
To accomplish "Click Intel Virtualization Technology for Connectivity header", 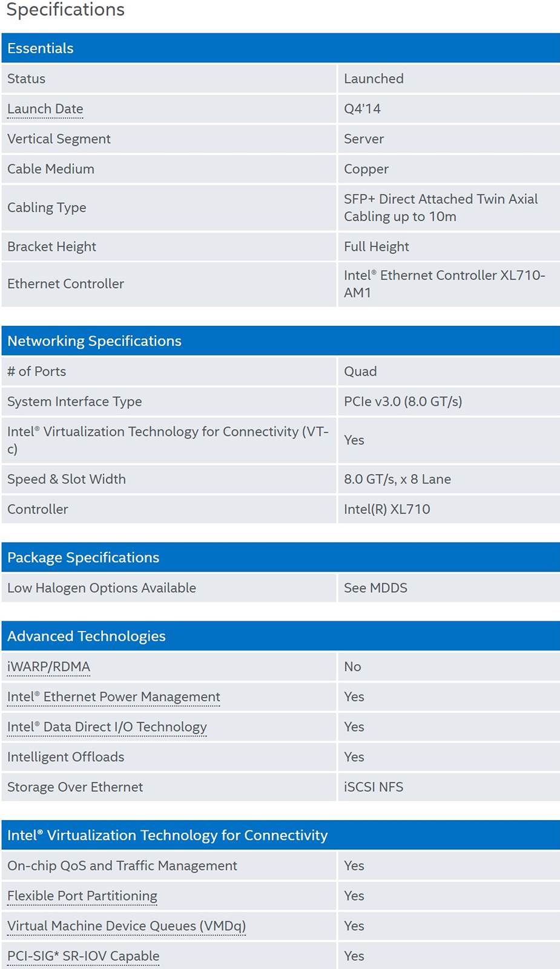I will pyautogui.click(x=168, y=836).
